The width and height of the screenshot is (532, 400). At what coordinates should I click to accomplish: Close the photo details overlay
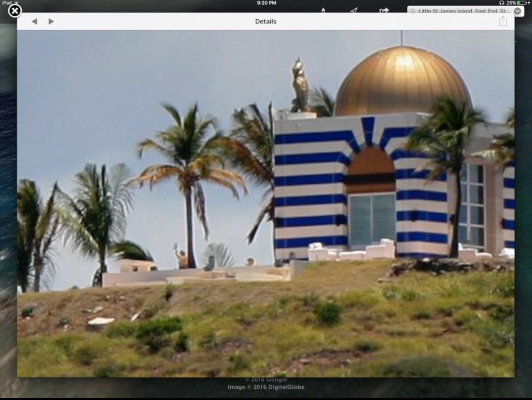(16, 10)
